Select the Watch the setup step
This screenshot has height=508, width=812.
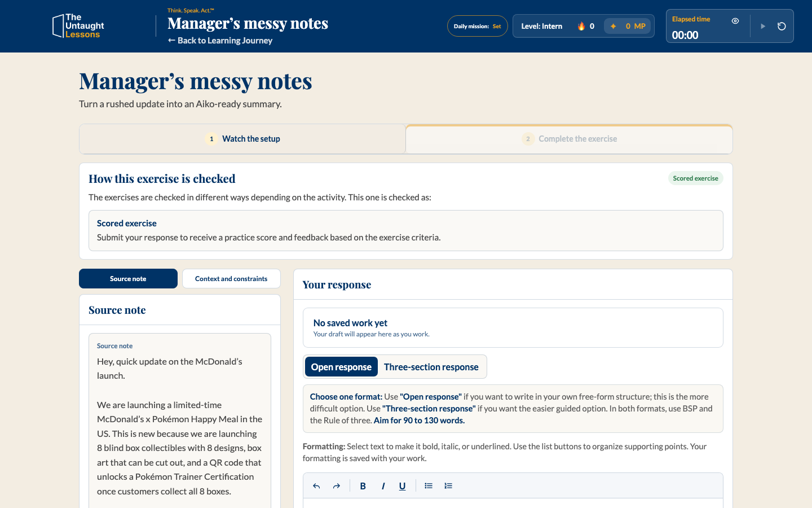point(242,139)
